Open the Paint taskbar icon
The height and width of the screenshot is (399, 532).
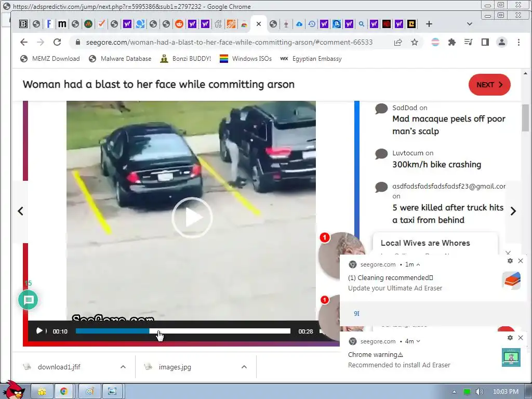tap(89, 392)
